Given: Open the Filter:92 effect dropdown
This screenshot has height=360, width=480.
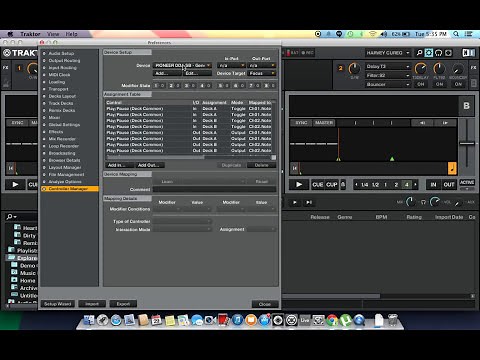Looking at the screenshot, I should pos(388,75).
